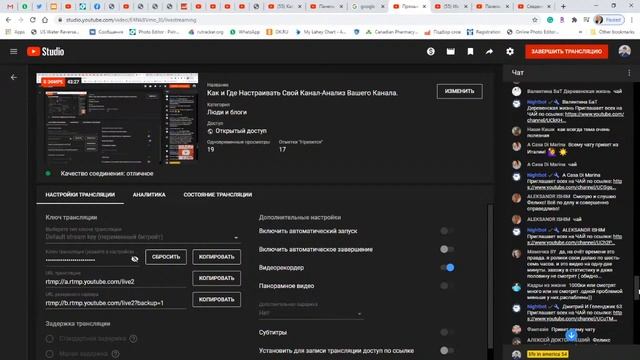Open the Chrome three-dot menu
640x360 pixels.
[x=632, y=20]
